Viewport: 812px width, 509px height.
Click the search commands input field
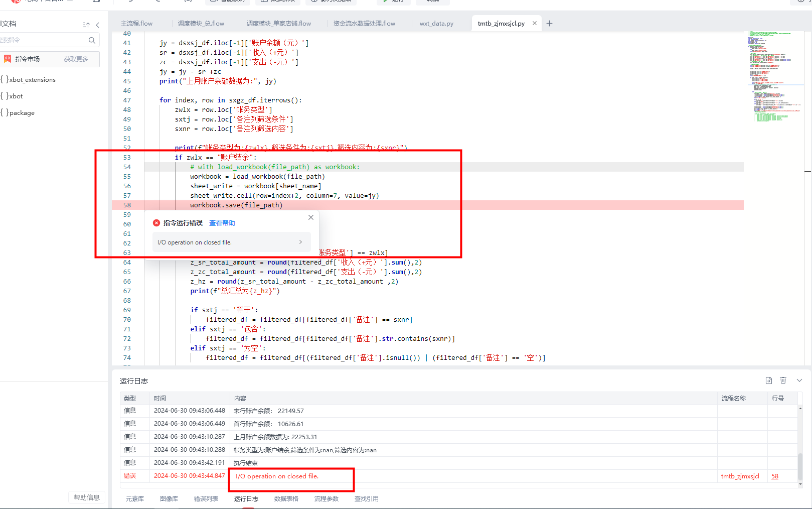[43, 40]
